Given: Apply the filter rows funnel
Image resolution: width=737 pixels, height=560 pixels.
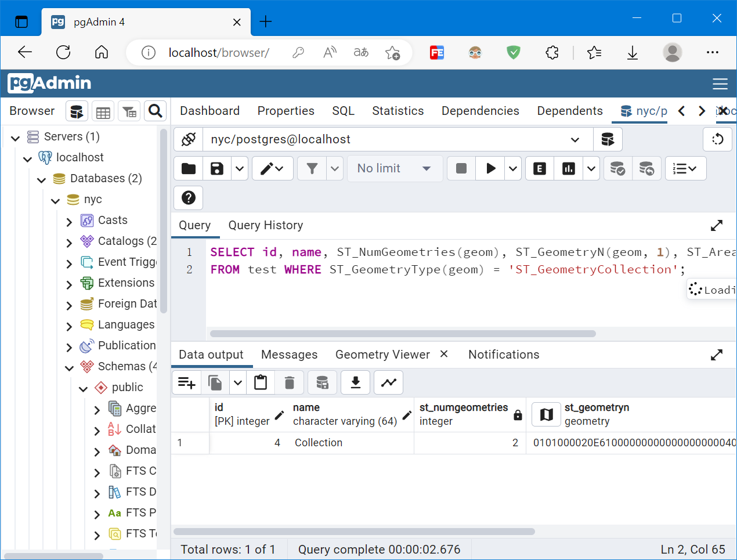Looking at the screenshot, I should (312, 169).
